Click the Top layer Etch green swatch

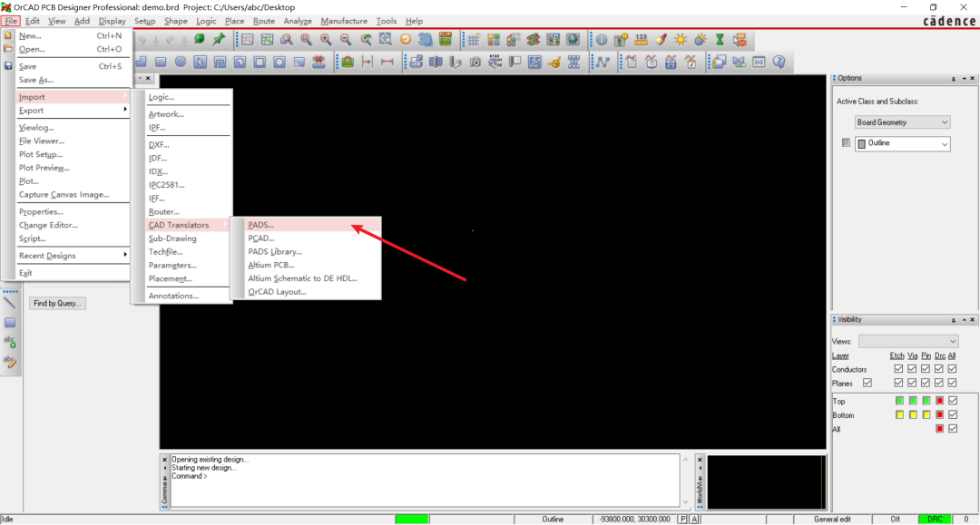(x=899, y=400)
